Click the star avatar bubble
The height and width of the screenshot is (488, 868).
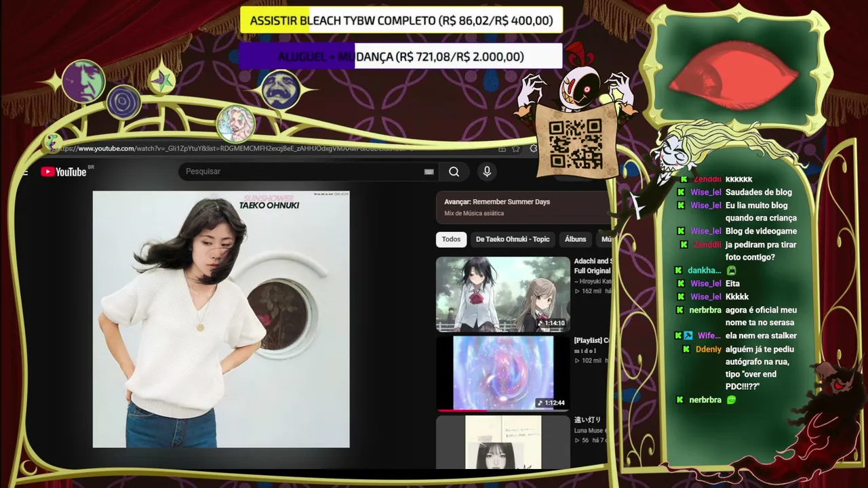pyautogui.click(x=161, y=81)
